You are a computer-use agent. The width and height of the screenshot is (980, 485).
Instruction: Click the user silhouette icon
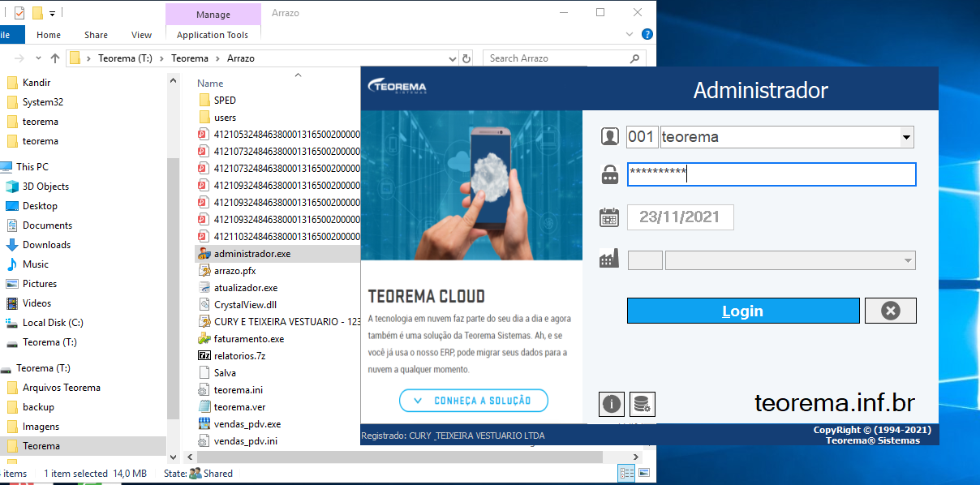point(610,136)
